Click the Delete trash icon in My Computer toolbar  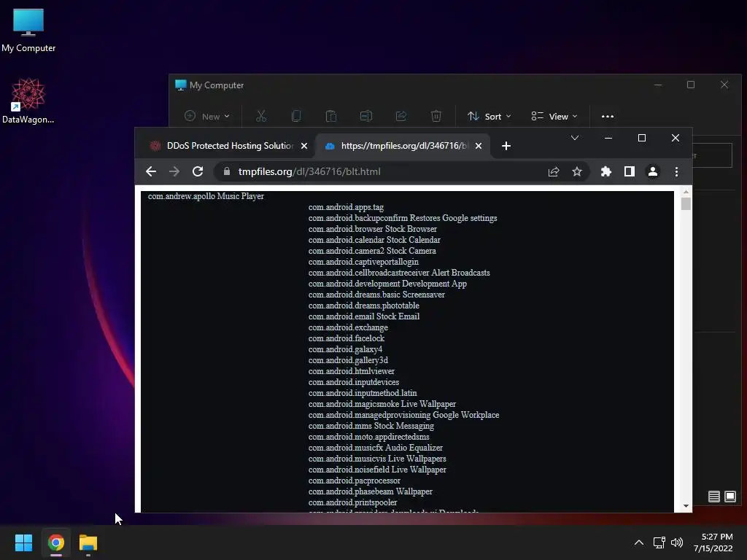(436, 116)
